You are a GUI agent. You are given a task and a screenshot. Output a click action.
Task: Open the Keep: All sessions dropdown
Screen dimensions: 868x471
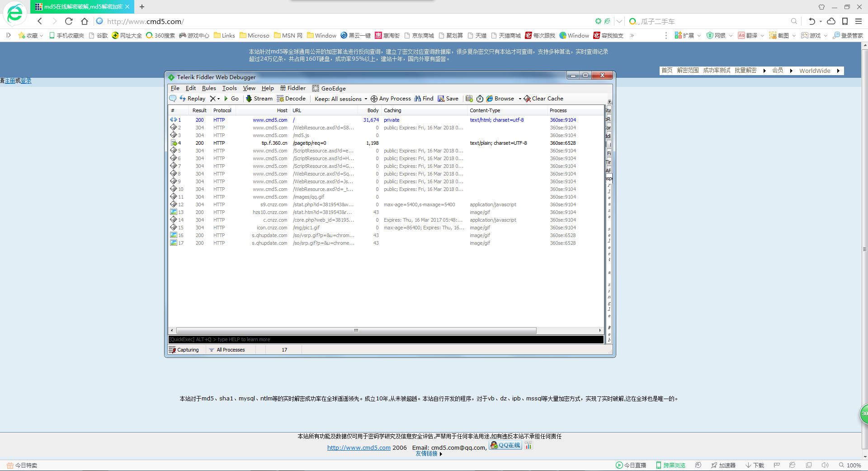tap(341, 99)
